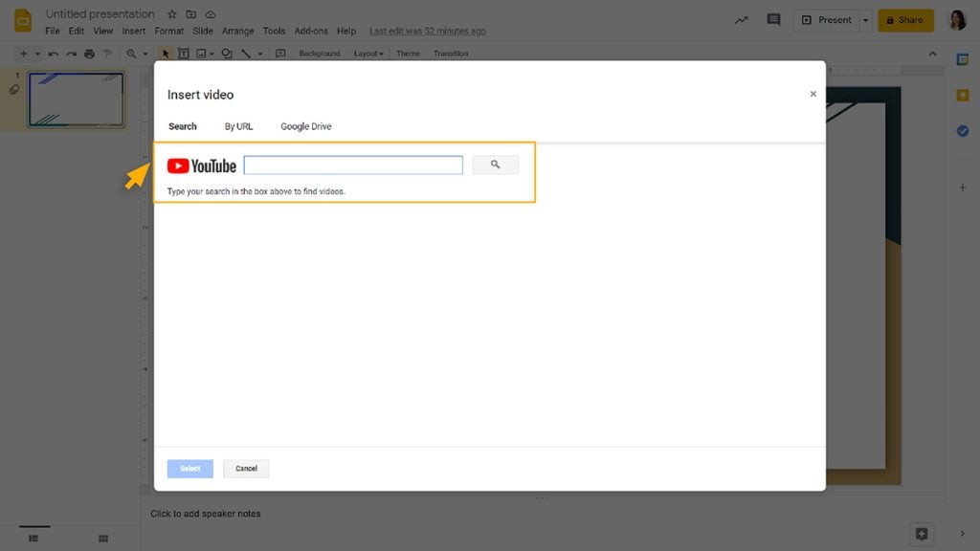Screen dimensions: 980x551
Task: Open Google Keep from the side panel
Action: click(963, 94)
